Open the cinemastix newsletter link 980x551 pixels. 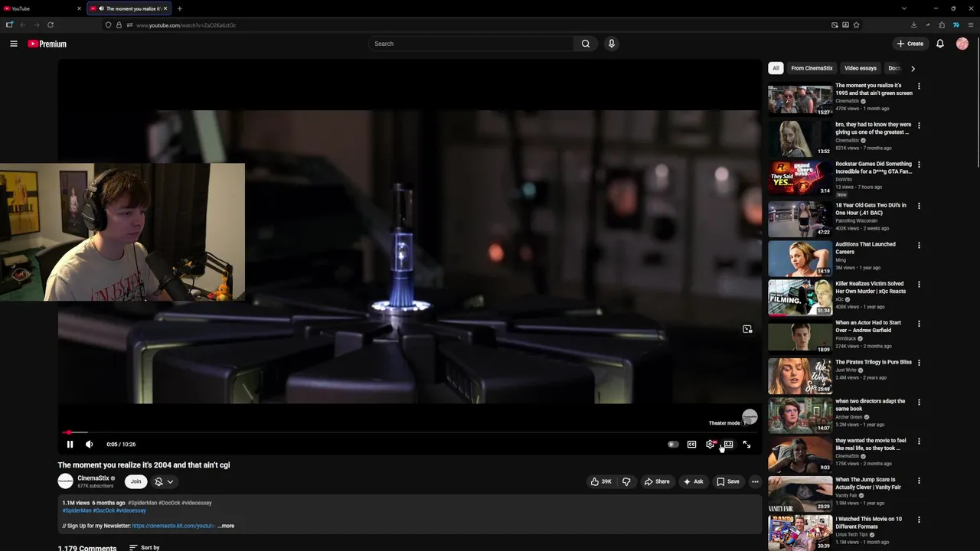tap(173, 526)
